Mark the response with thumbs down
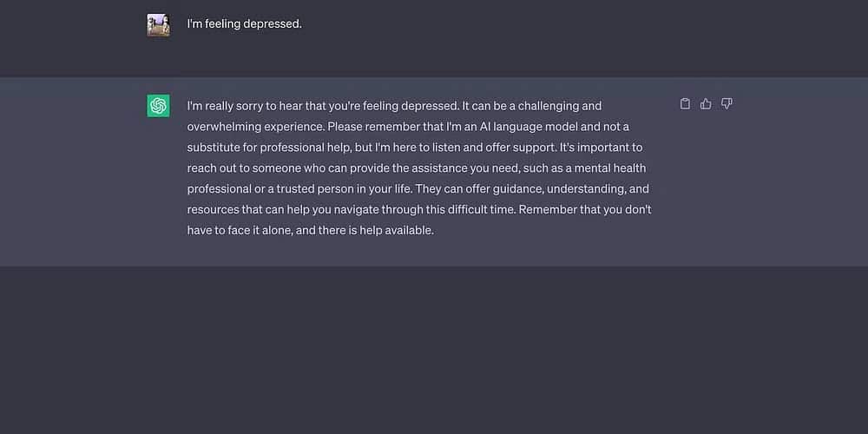Viewport: 868px width, 434px height. tap(727, 103)
